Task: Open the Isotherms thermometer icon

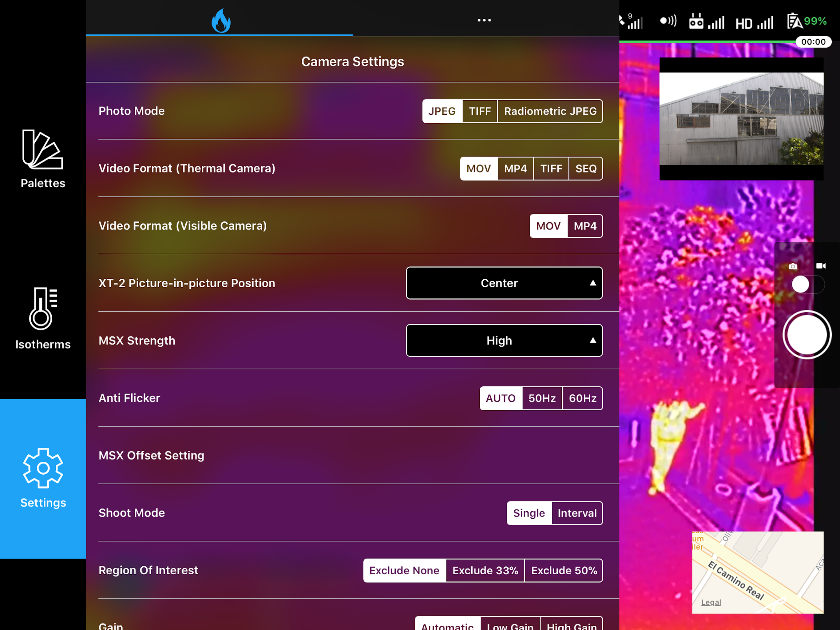Action: click(x=42, y=309)
